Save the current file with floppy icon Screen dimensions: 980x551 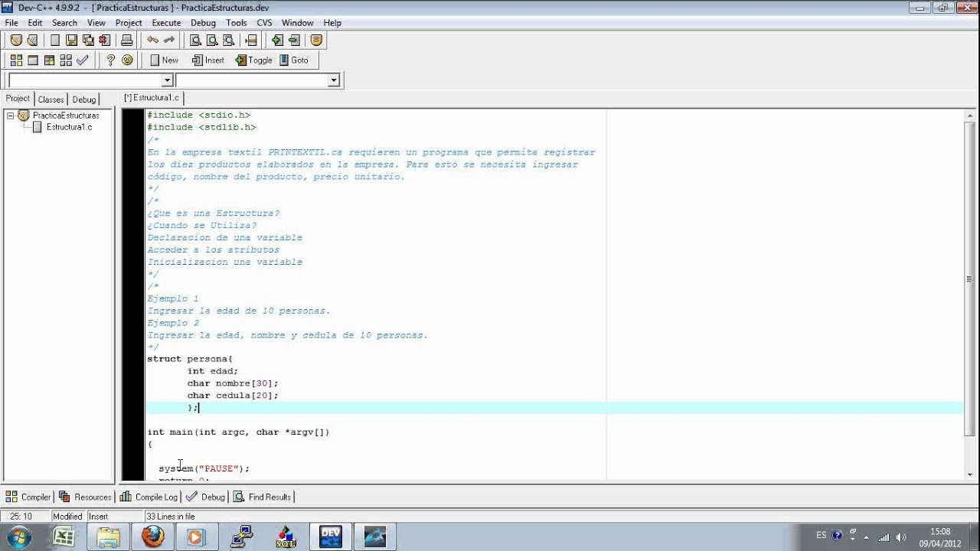pos(71,41)
